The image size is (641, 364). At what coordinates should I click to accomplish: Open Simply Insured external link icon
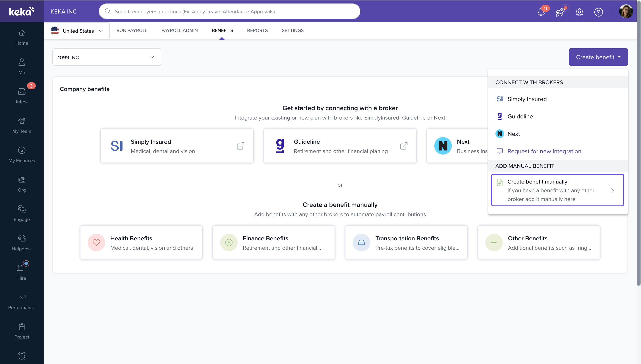click(240, 146)
